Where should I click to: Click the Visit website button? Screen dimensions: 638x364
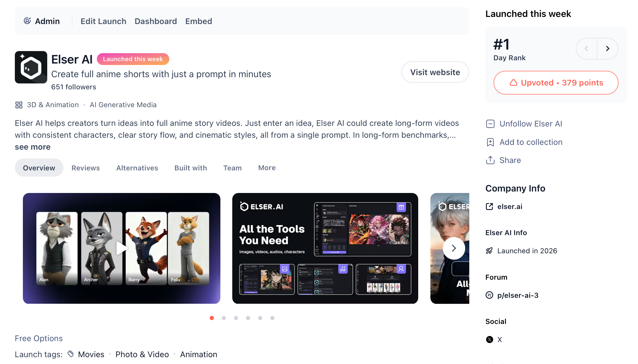[x=435, y=72]
